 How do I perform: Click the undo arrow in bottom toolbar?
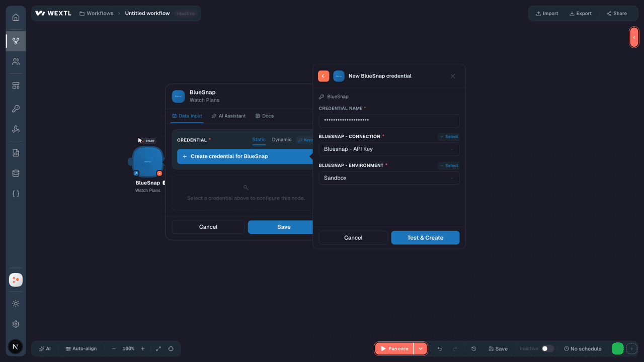440,349
